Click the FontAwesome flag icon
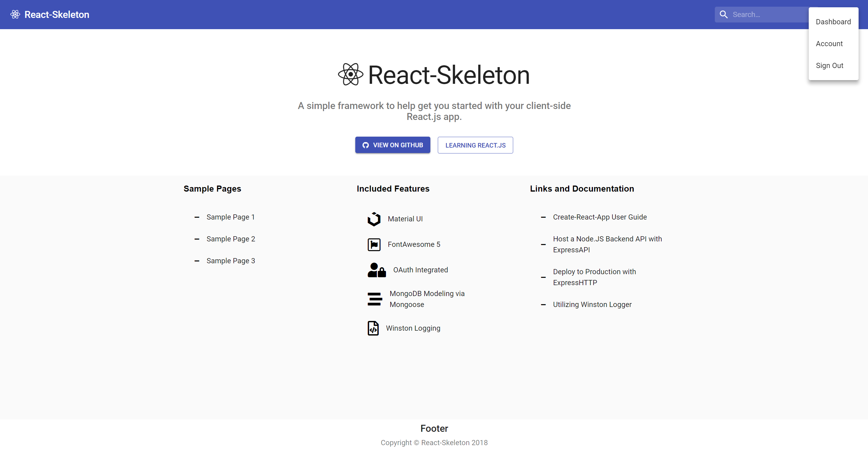 tap(374, 245)
